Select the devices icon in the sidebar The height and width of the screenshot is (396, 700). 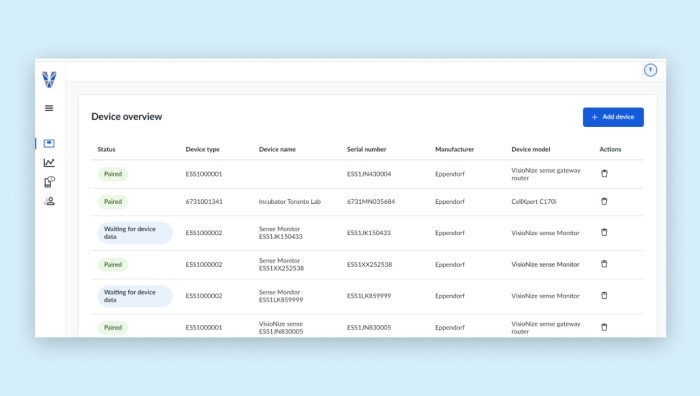click(49, 143)
